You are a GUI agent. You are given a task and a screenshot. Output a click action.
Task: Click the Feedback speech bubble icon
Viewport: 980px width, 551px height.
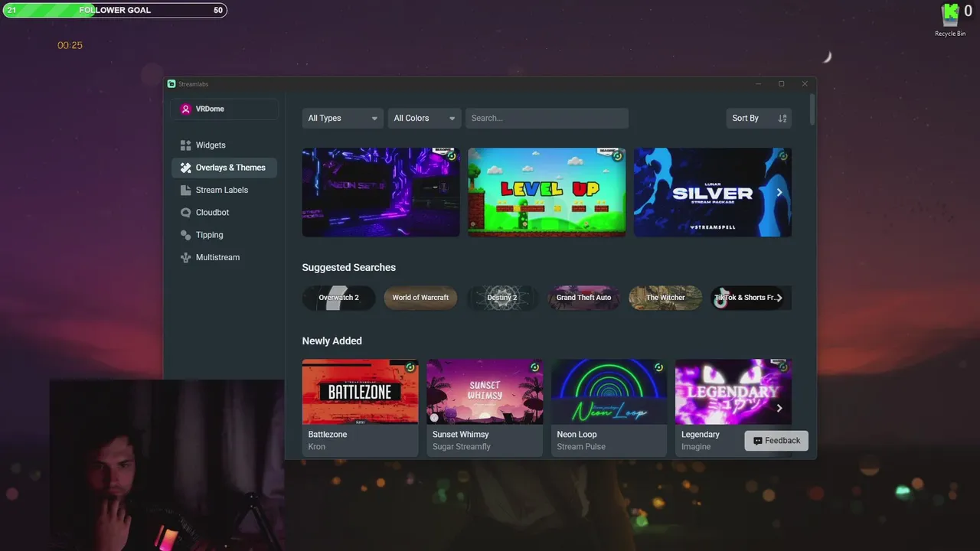[757, 441]
